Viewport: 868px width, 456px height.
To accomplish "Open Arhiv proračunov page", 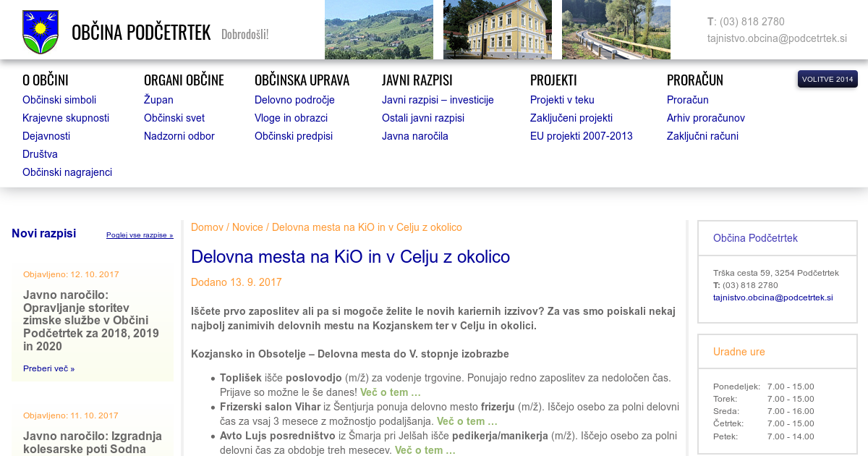I will (705, 118).
